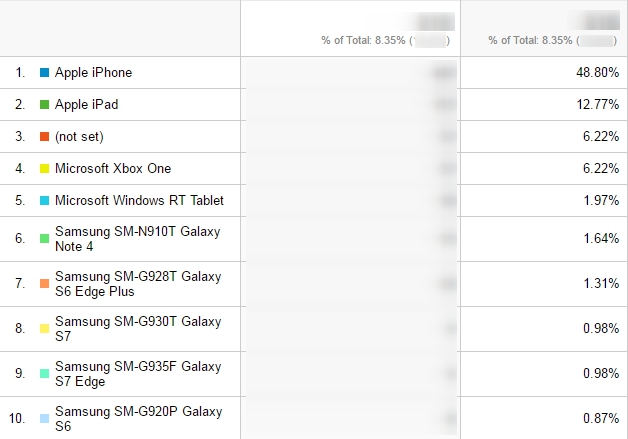
Task: Open Samsung SM-N910T Galaxy Note 4 entry
Action: coord(138,239)
